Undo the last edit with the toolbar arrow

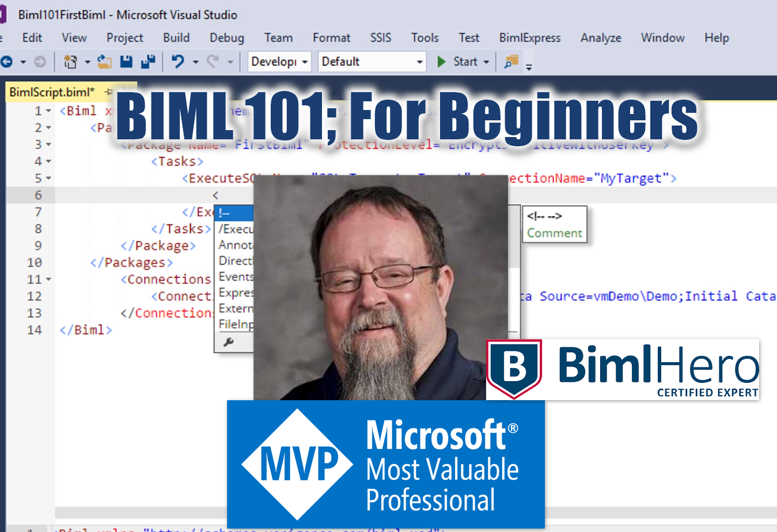[178, 62]
